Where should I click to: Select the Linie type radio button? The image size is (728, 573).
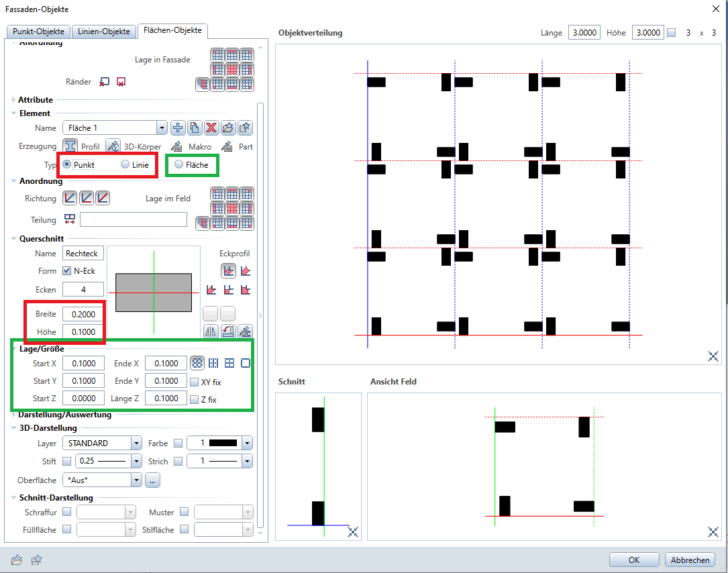coord(125,165)
